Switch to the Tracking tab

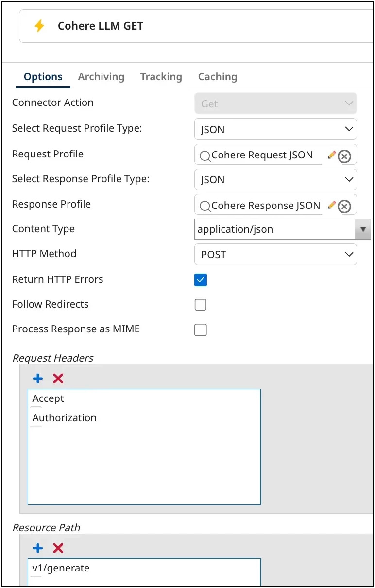tap(161, 77)
